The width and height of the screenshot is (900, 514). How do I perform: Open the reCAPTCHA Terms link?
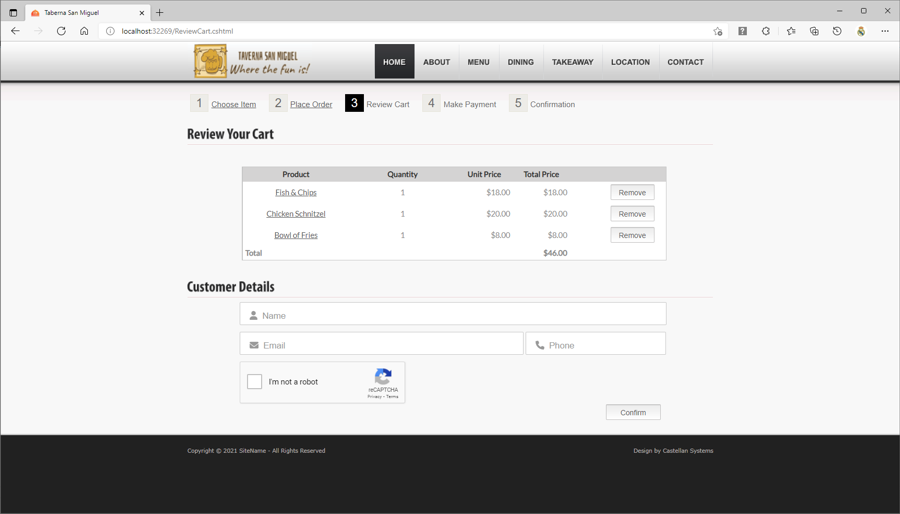(x=392, y=396)
